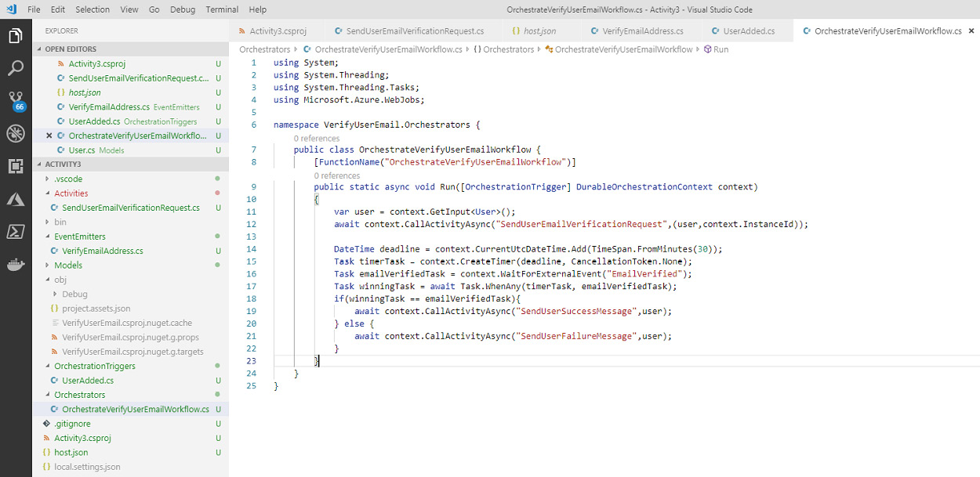Open the .gitignore file

(x=131, y=423)
